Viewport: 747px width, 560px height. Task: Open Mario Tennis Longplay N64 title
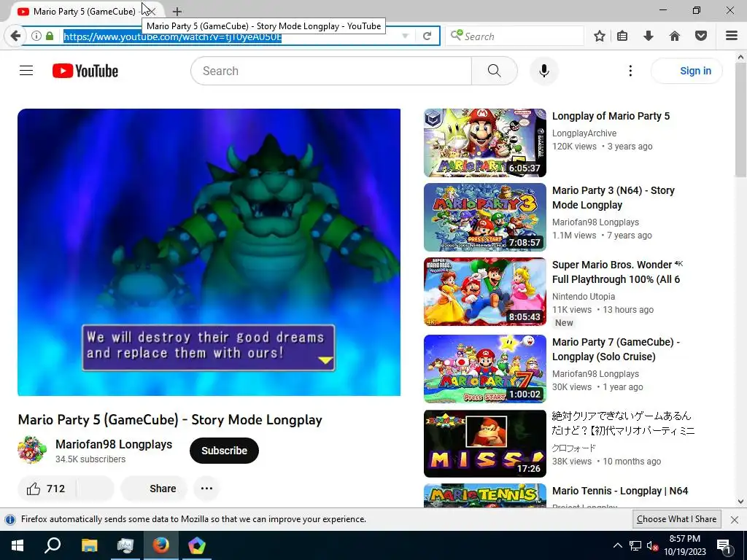click(x=620, y=491)
